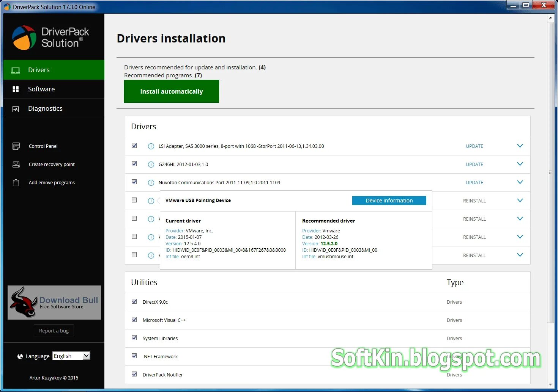Uncheck the DriverPack Notifier utility
The image size is (558, 392).
134,374
